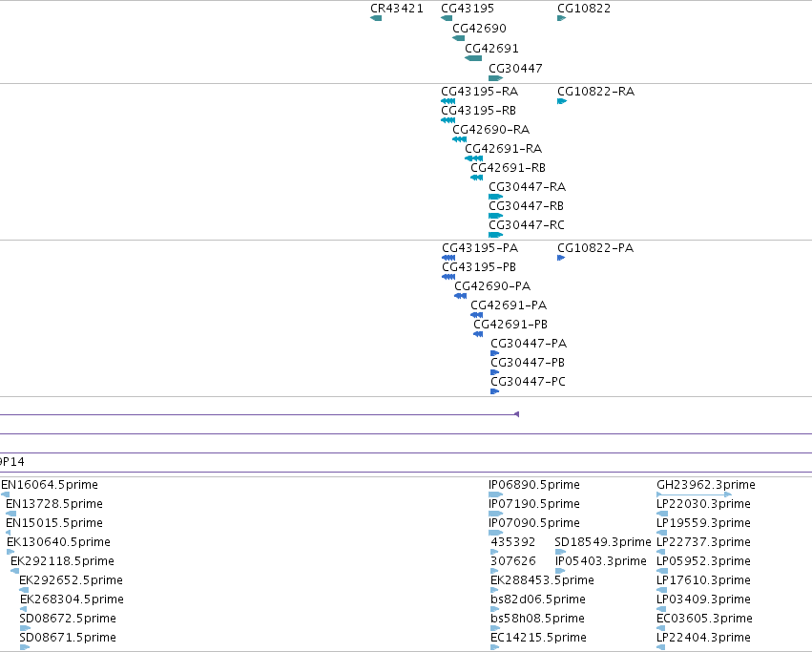
Task: Select the CG30447 gene arrow
Action: click(495, 78)
